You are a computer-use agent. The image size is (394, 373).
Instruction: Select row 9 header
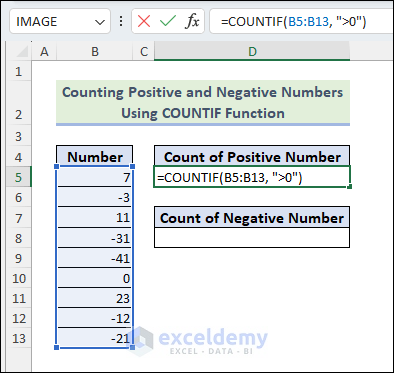point(18,258)
